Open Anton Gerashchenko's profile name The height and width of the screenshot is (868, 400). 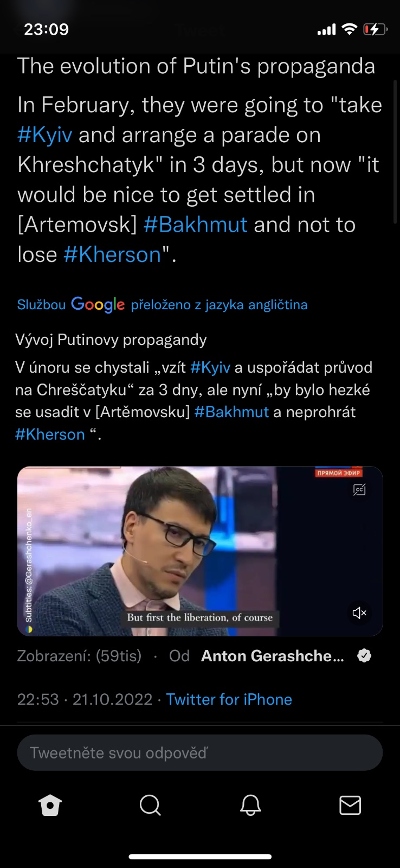[273, 656]
